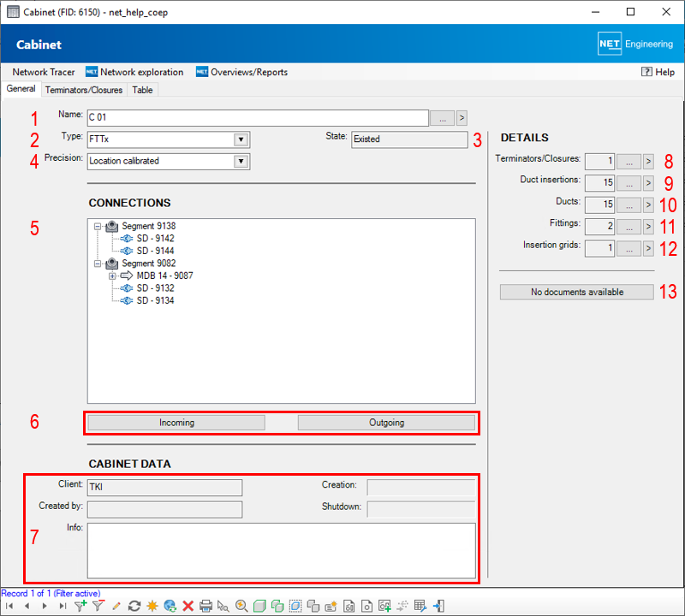Open Network exploration menu
The height and width of the screenshot is (616, 685).
[134, 72]
